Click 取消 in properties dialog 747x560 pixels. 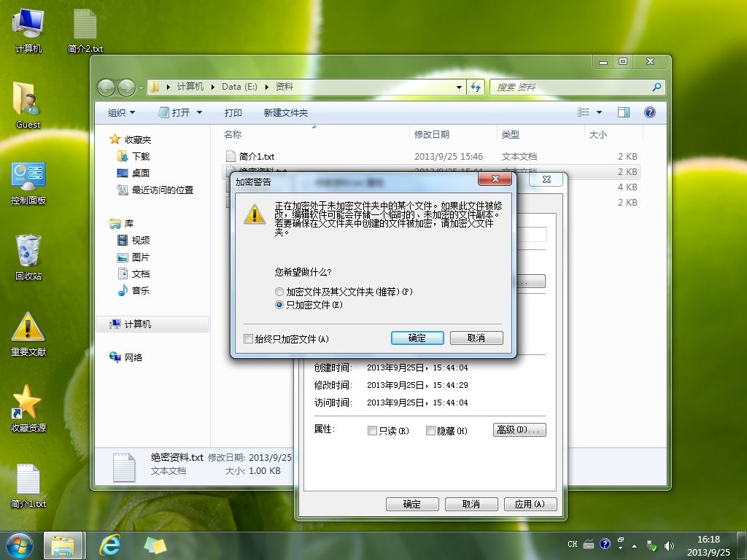471,505
